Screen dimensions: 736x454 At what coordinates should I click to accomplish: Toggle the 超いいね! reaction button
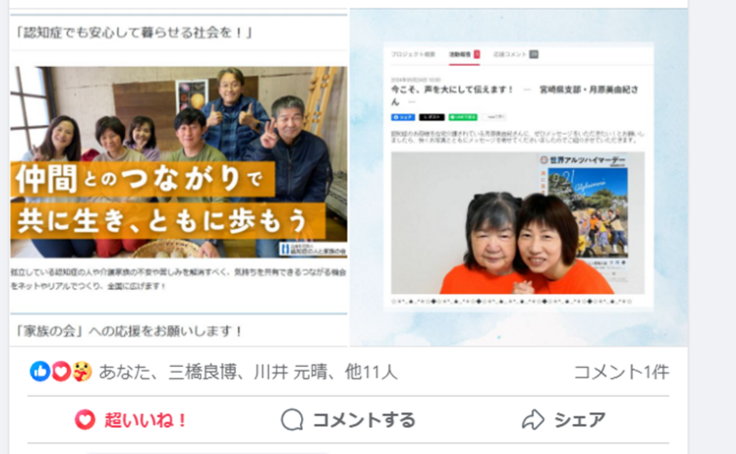131,420
